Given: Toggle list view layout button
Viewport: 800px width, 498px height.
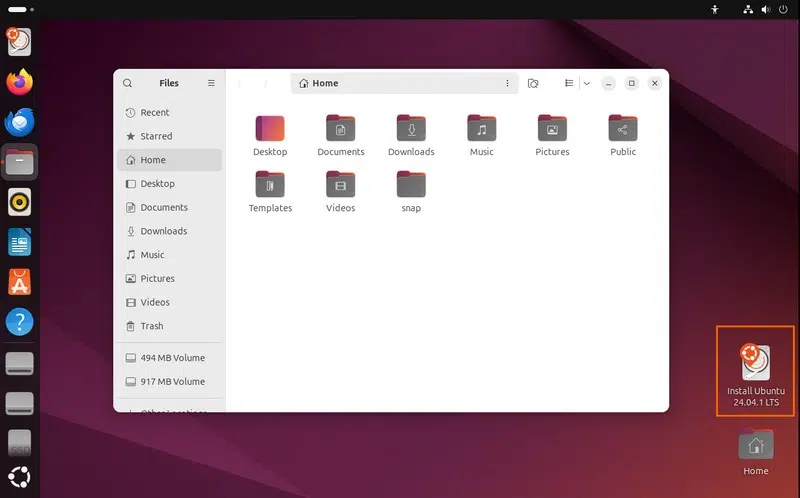Looking at the screenshot, I should point(569,83).
